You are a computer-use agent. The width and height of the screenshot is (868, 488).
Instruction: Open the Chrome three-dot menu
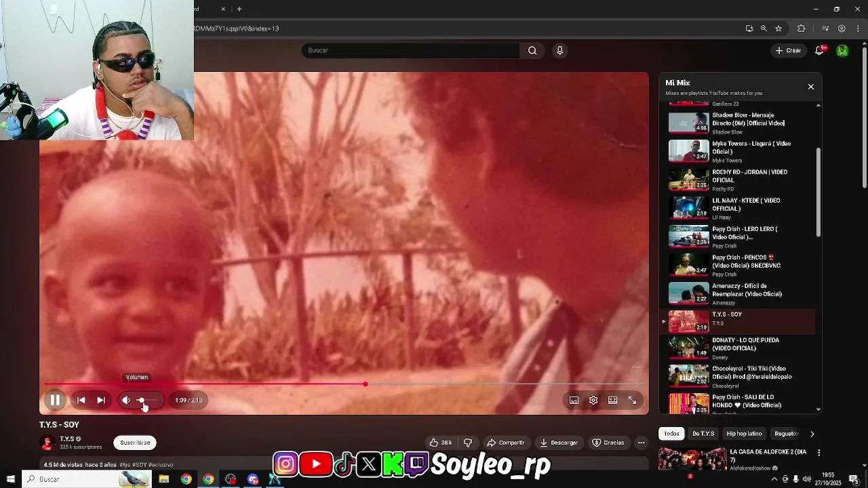click(x=859, y=28)
